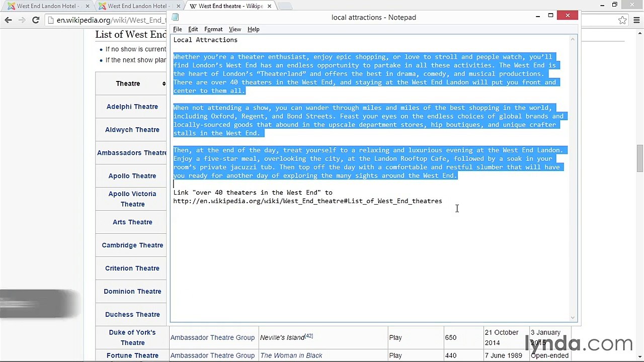
Task: Open Notepad File menu
Action: [x=177, y=29]
